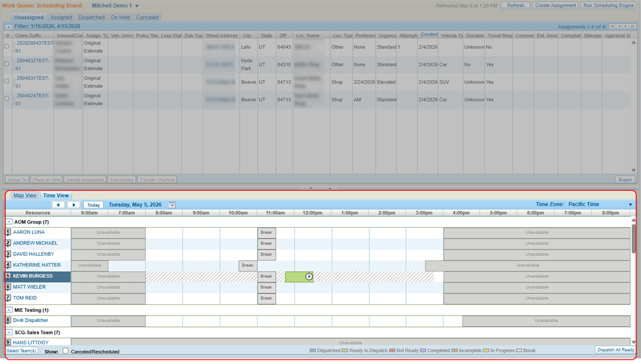Click the 12:00pm time column header
The height and width of the screenshot is (364, 641).
point(313,213)
